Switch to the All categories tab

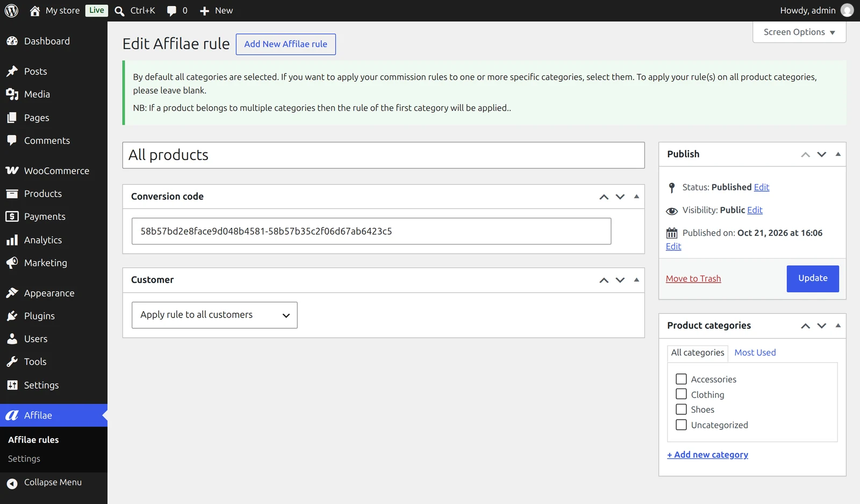pos(698,352)
